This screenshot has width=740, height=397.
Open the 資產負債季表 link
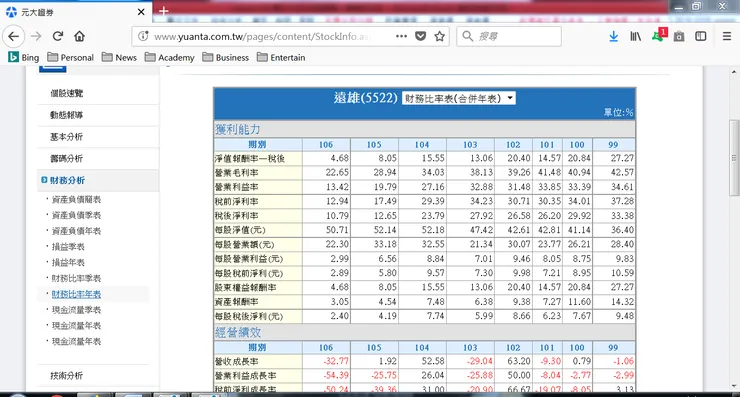(x=76, y=215)
